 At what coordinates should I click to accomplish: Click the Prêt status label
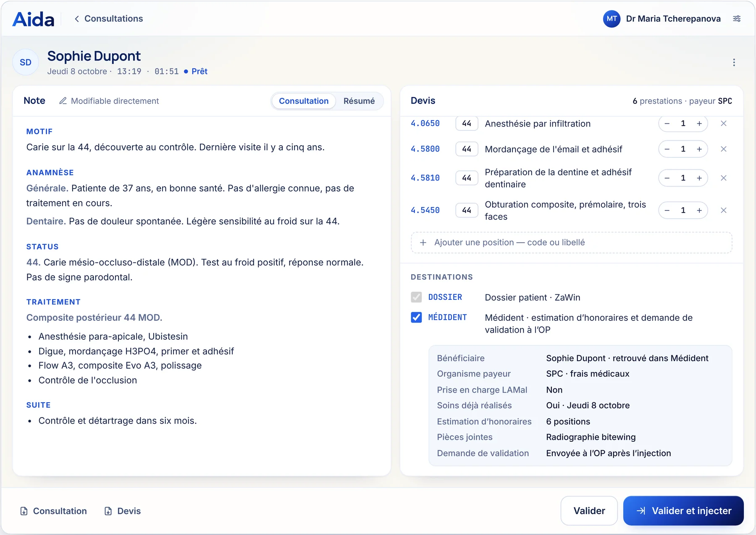coord(199,71)
